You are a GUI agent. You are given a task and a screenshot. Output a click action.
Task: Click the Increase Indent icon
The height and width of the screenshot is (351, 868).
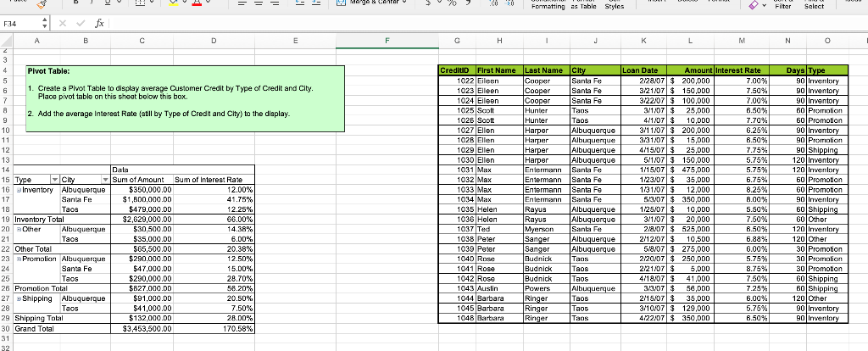click(x=316, y=3)
